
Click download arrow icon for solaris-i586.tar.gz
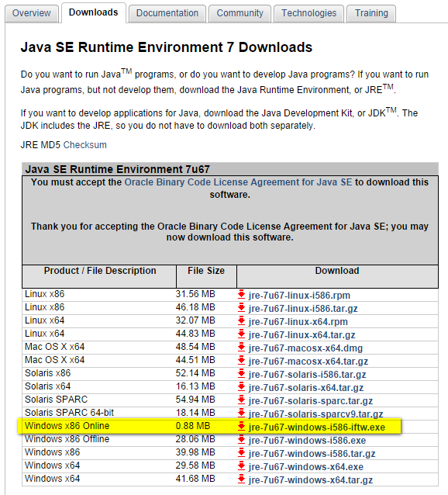(x=242, y=374)
